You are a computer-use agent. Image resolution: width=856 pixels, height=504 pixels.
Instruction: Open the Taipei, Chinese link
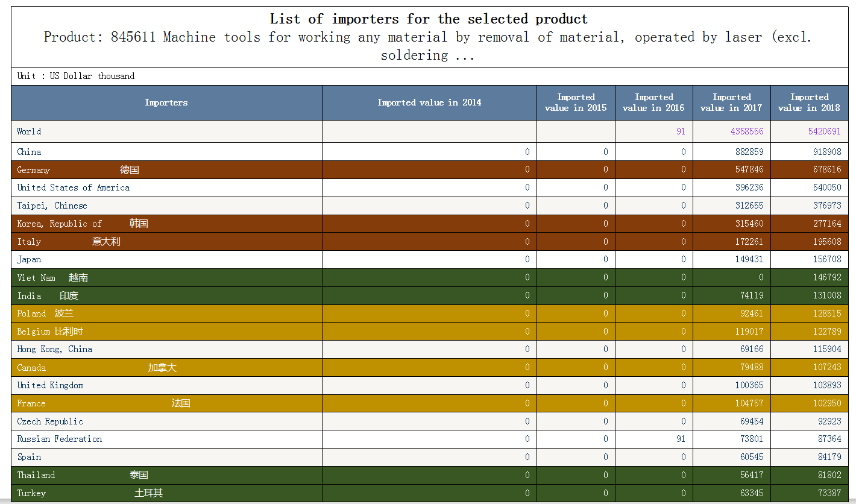[x=52, y=206]
